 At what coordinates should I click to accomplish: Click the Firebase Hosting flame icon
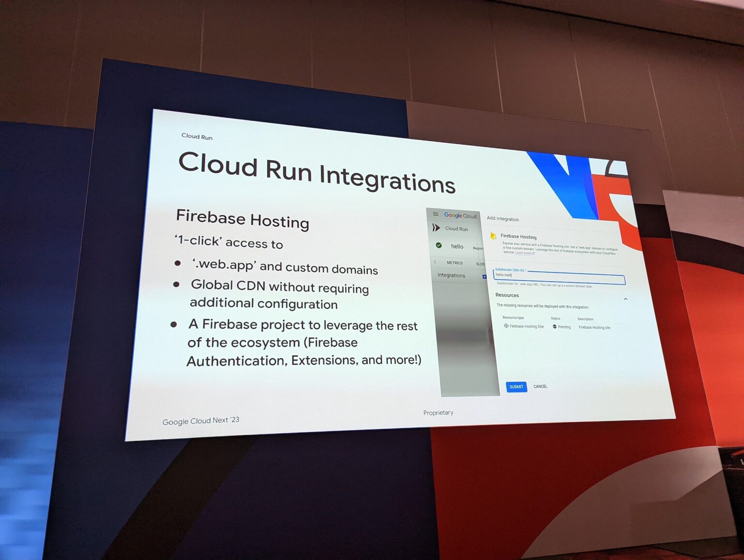(493, 236)
